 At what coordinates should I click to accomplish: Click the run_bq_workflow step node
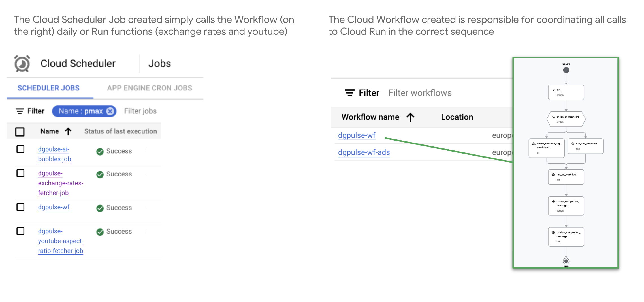[566, 177]
